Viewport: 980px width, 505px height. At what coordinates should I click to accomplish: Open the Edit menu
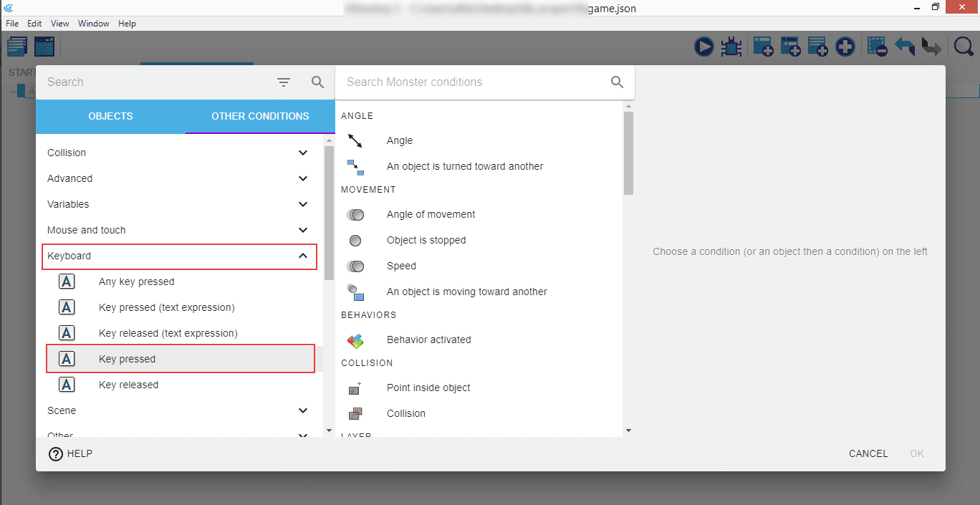[34, 24]
